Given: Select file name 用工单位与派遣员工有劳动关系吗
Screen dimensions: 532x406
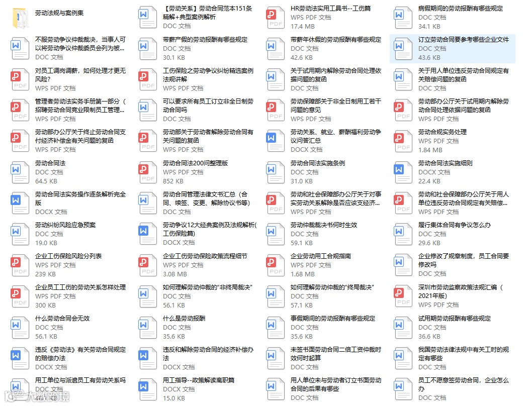Looking at the screenshot, I should (x=80, y=380).
